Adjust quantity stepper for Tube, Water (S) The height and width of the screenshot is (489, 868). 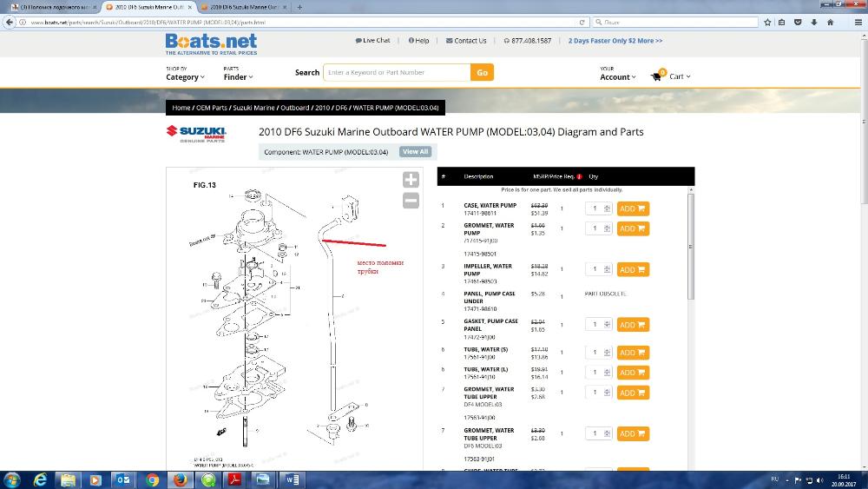[607, 353]
